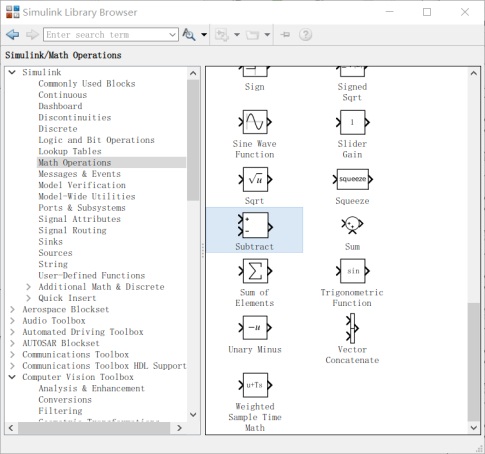Click the open folder toolbar icon
The image size is (485, 454).
[252, 34]
